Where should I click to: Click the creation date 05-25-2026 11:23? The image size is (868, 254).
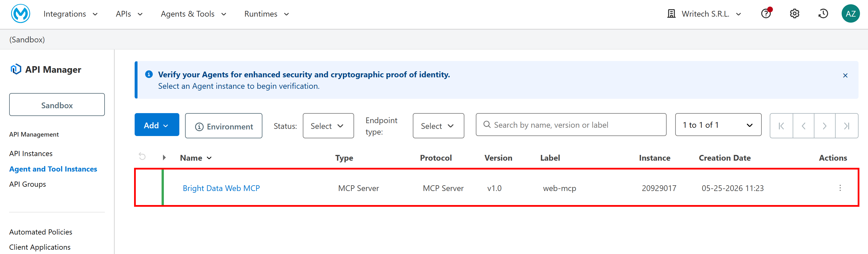coord(733,188)
